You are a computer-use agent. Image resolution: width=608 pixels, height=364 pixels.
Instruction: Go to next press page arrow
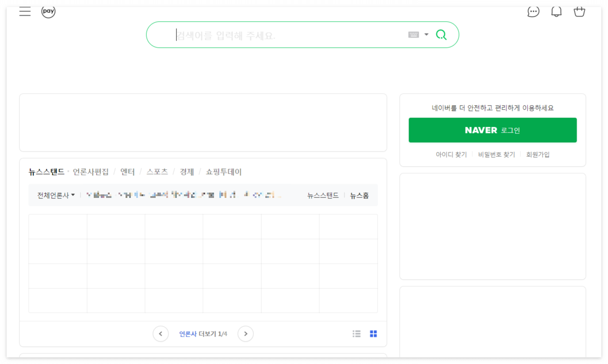click(245, 334)
